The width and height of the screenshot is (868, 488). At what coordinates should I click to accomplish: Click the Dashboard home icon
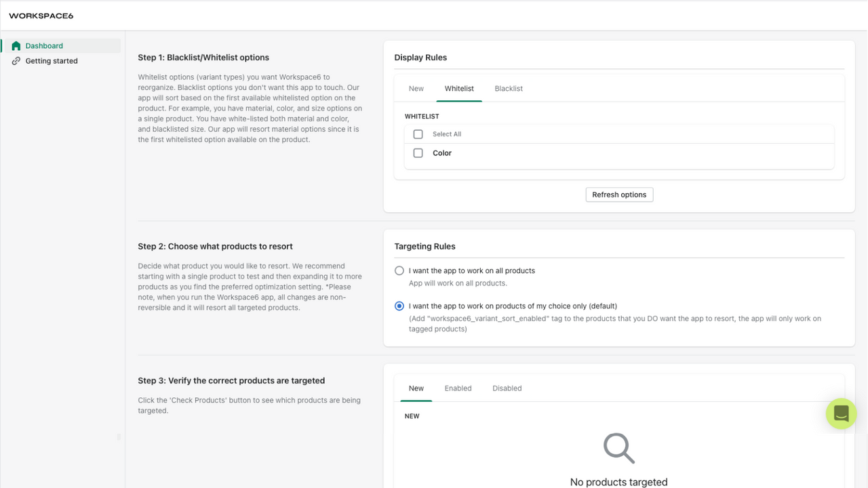click(x=16, y=46)
